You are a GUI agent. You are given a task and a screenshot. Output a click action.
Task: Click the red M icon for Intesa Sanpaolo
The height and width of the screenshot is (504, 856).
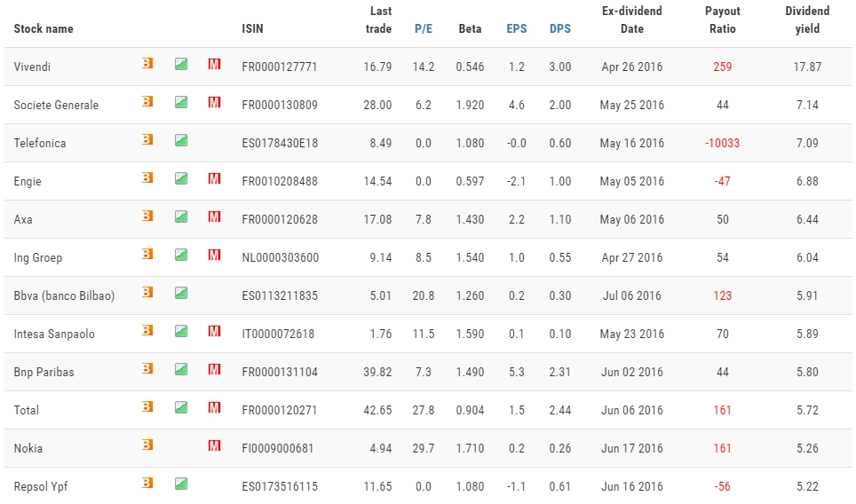tap(215, 331)
